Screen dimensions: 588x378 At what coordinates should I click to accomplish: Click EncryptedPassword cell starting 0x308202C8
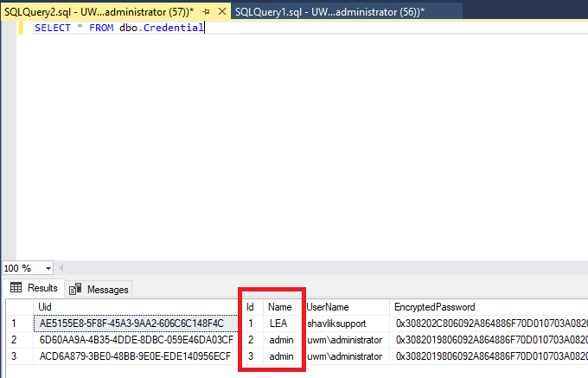(x=489, y=324)
